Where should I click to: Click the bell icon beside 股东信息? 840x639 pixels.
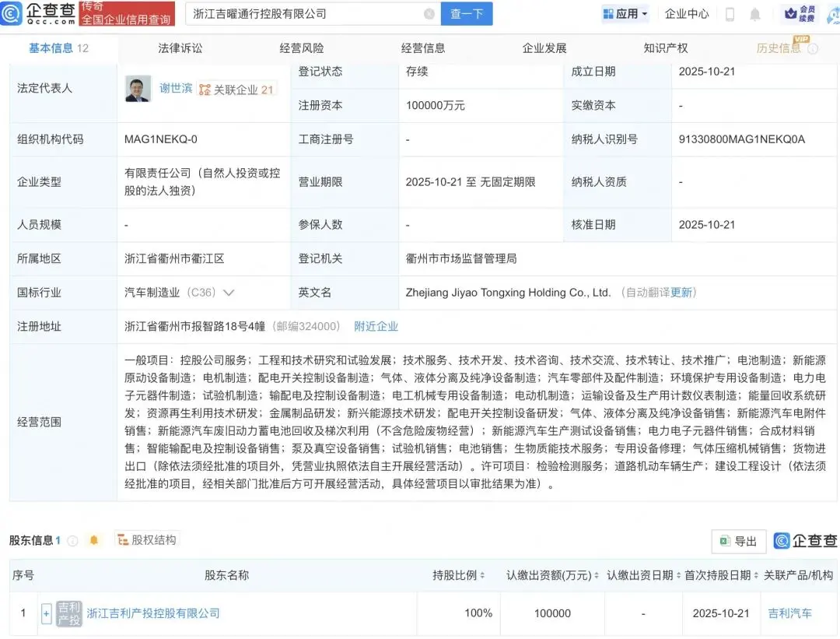point(94,540)
